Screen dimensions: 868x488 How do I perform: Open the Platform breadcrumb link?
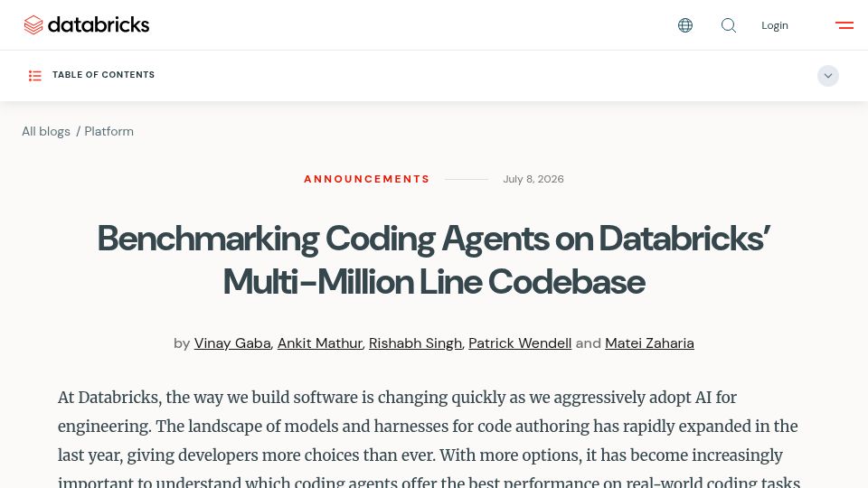tap(109, 131)
